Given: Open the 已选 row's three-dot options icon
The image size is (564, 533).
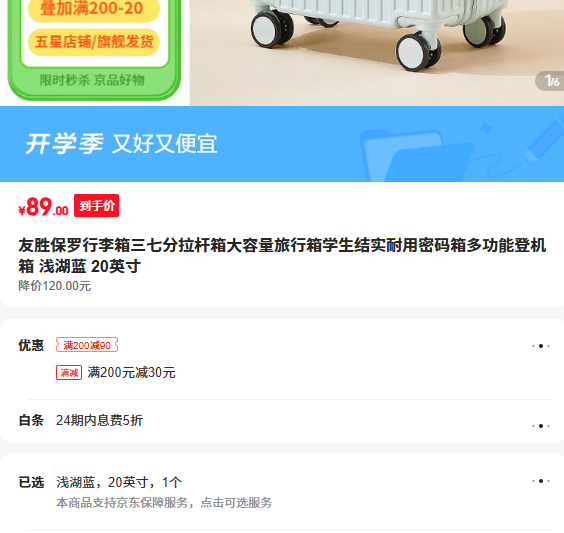Looking at the screenshot, I should coord(541,481).
